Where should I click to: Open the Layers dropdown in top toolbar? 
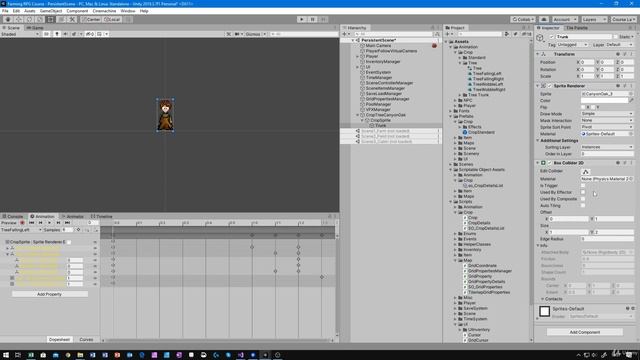tap(594, 19)
